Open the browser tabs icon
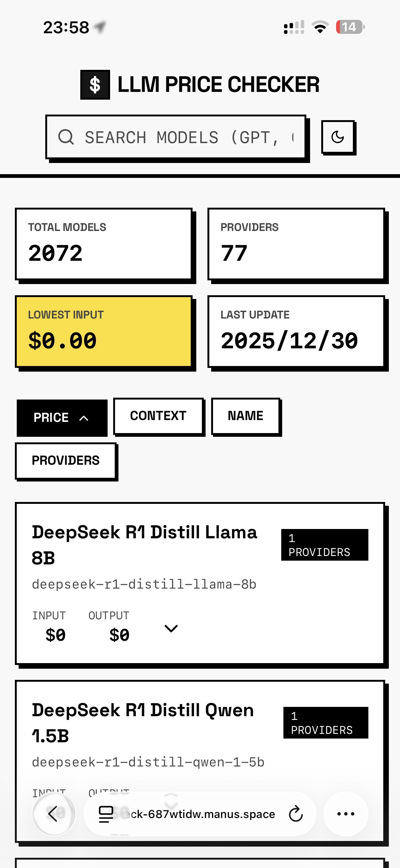400x868 pixels. (106, 814)
